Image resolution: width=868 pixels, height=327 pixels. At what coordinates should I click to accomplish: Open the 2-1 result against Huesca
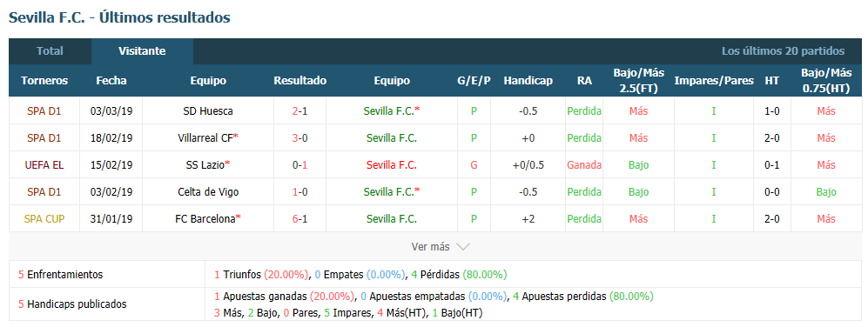pos(299,110)
